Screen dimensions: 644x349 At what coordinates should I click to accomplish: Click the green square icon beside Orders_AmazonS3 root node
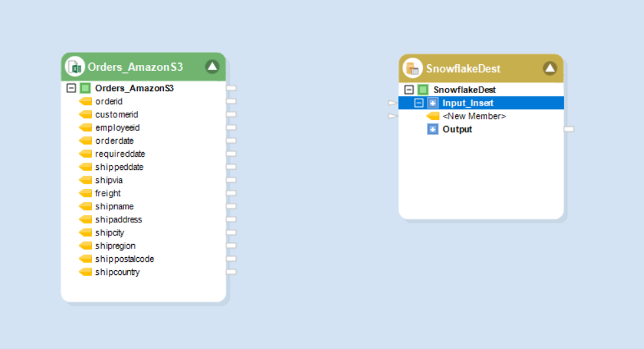click(85, 89)
